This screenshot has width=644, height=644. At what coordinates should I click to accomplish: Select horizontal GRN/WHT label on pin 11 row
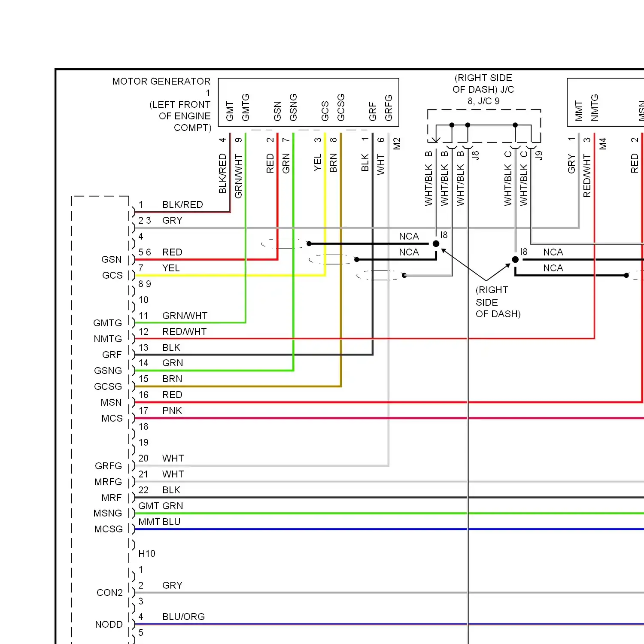coord(185,316)
